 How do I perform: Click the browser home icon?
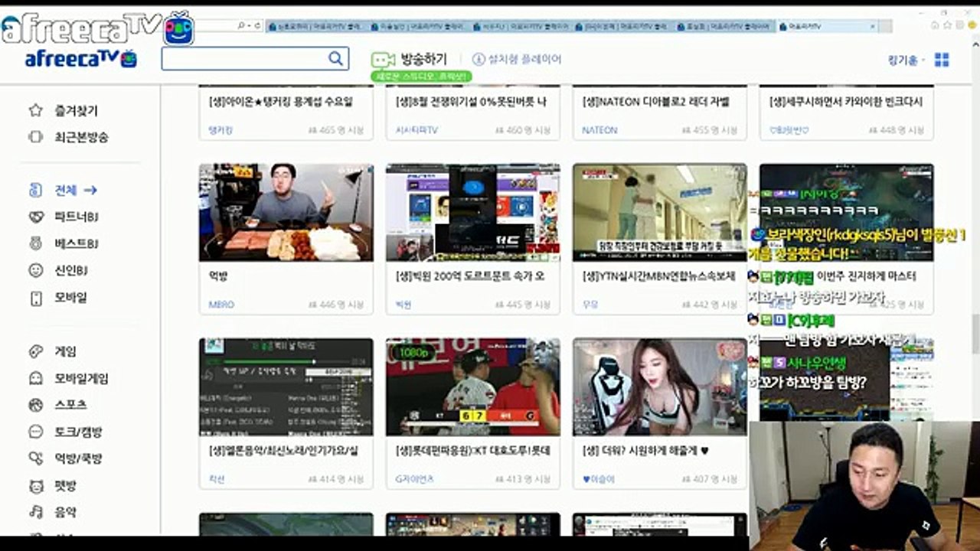(935, 25)
